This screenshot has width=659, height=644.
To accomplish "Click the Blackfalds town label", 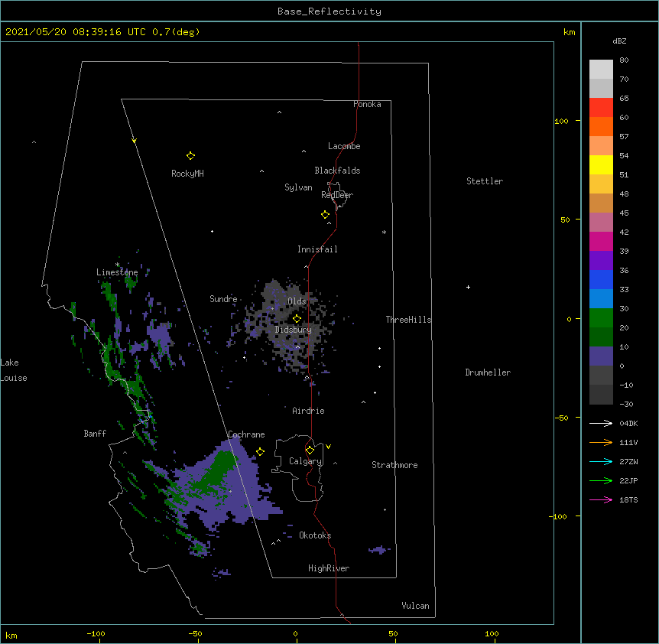I will [x=337, y=171].
